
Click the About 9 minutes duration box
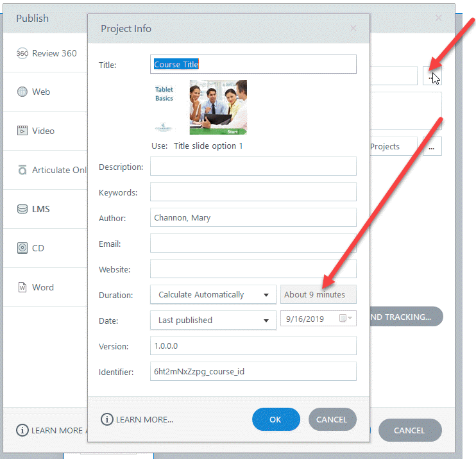click(x=318, y=294)
